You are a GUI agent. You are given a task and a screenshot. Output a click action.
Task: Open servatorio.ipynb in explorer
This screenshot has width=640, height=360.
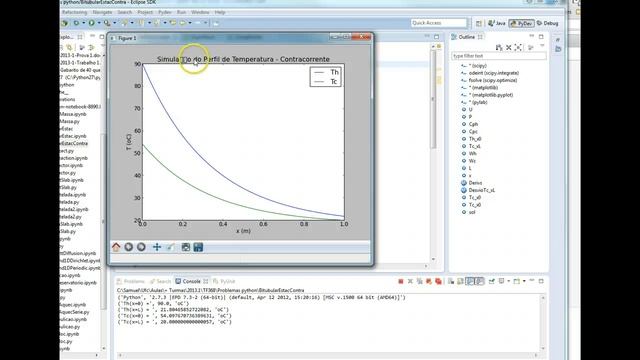[x=78, y=283]
